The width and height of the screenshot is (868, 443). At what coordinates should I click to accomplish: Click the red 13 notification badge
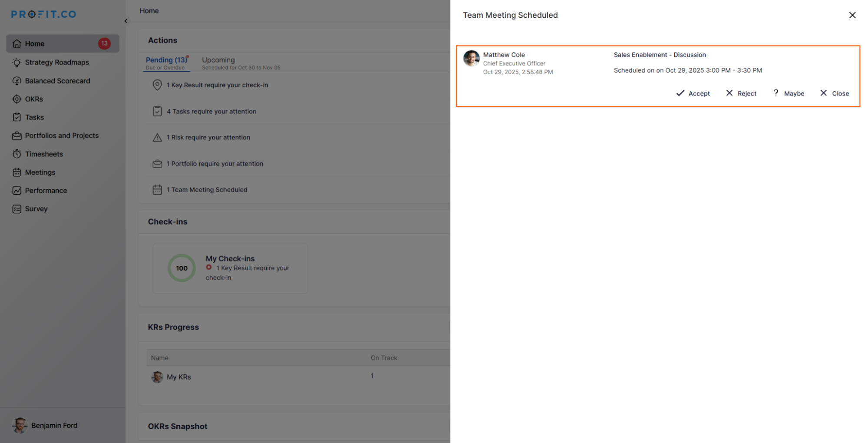[x=104, y=43]
